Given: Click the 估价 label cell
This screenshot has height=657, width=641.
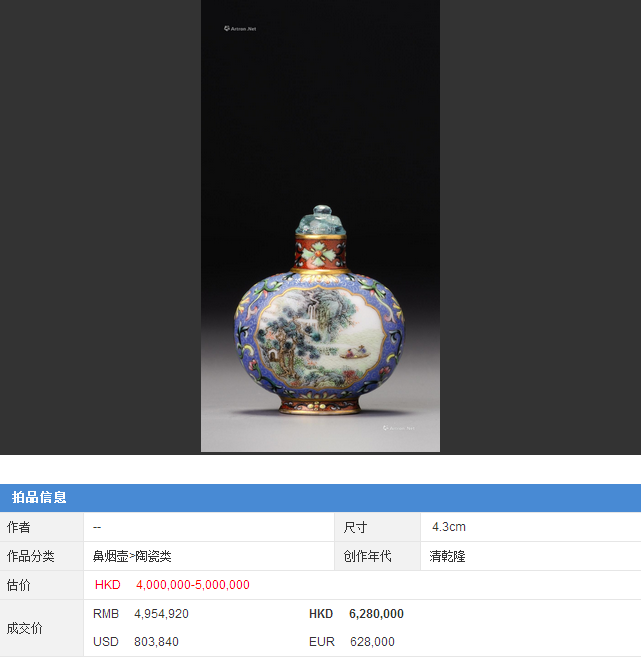Looking at the screenshot, I should (x=41, y=585).
